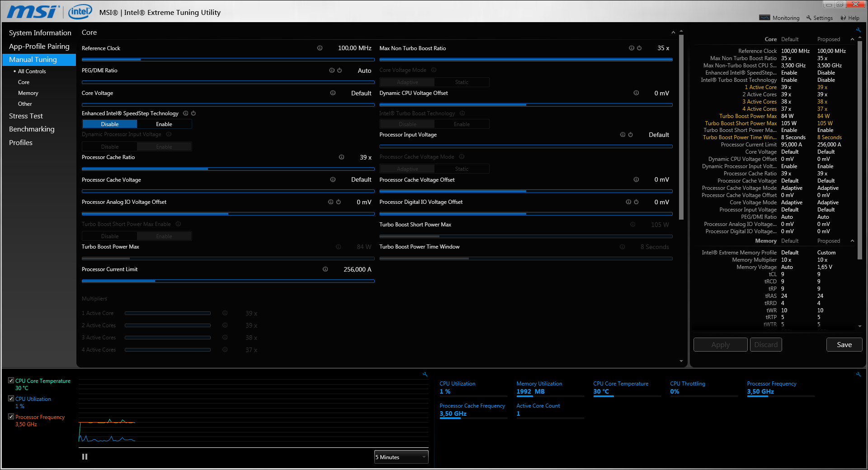Select Static for Core Voltage Mode
The image size is (868, 470).
click(462, 82)
